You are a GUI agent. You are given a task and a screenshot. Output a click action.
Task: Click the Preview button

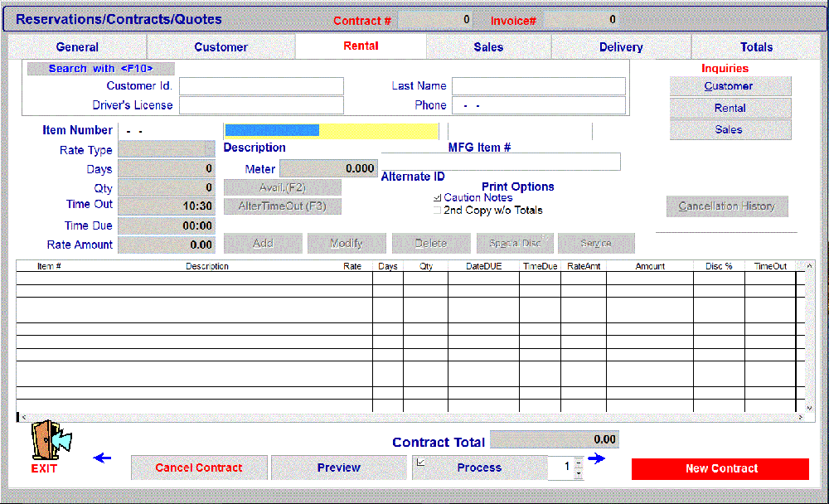pyautogui.click(x=338, y=468)
